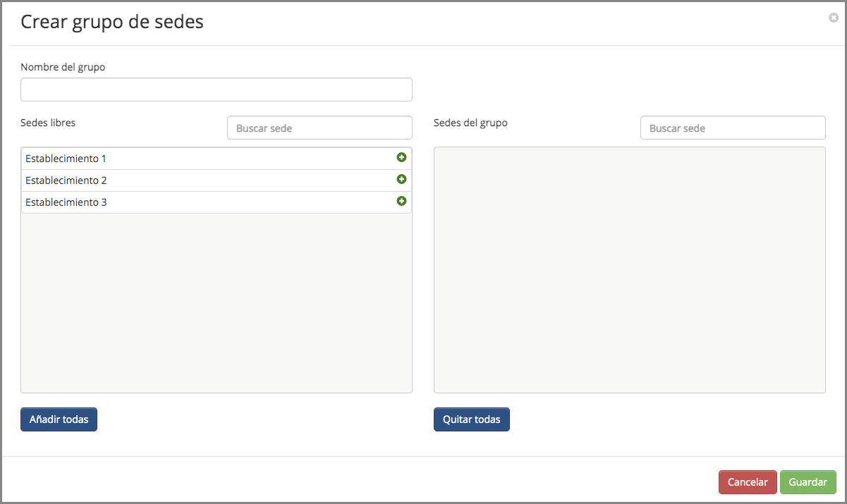Image resolution: width=847 pixels, height=504 pixels.
Task: Click the green plus beside Establecimiento 2
Action: pos(401,180)
